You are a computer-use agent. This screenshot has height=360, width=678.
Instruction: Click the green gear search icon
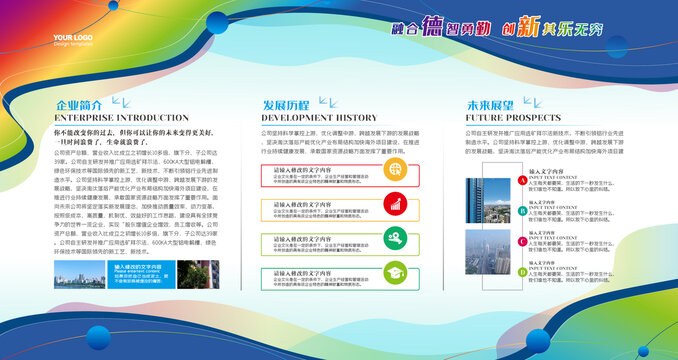coord(395,238)
